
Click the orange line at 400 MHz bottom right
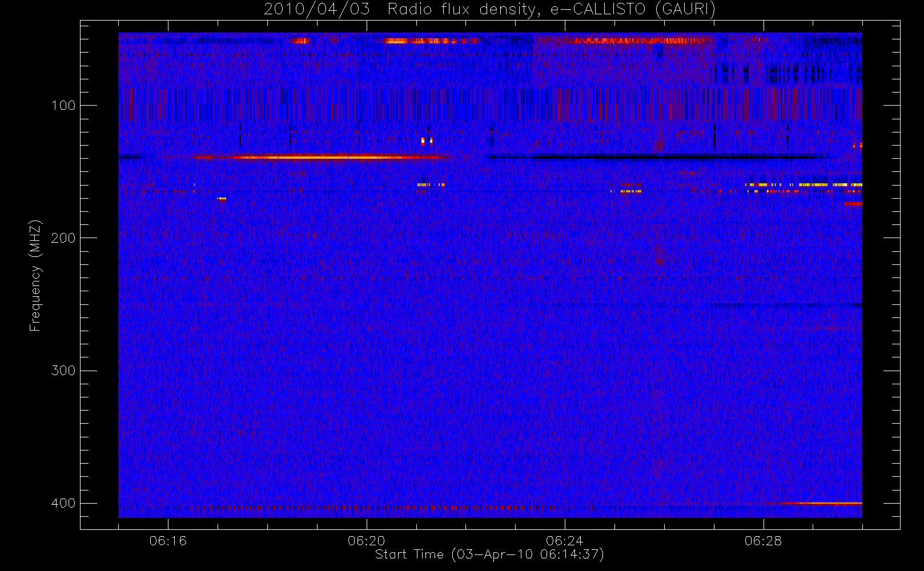pyautogui.click(x=822, y=503)
